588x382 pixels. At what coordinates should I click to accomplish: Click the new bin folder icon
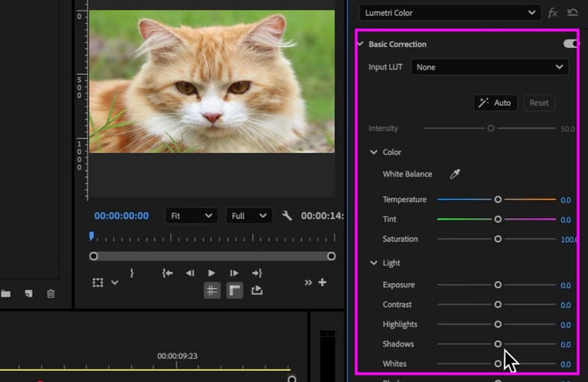[5, 294]
